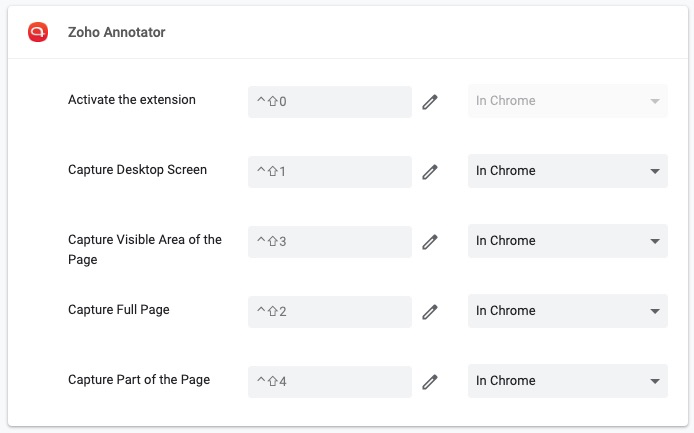This screenshot has height=433, width=694.
Task: Expand scope dropdown for Capture Full Page
Action: [x=567, y=311]
